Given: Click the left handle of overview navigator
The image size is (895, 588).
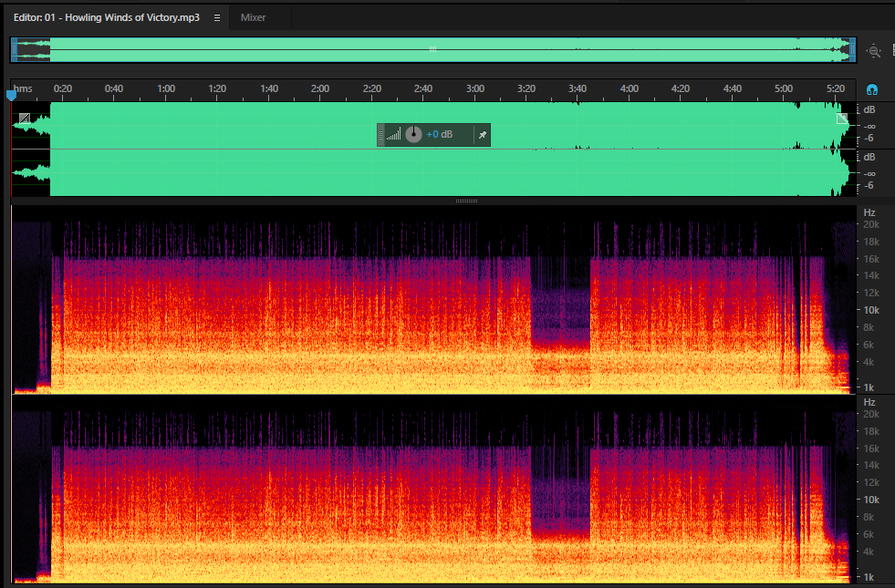Looking at the screenshot, I should [x=15, y=49].
